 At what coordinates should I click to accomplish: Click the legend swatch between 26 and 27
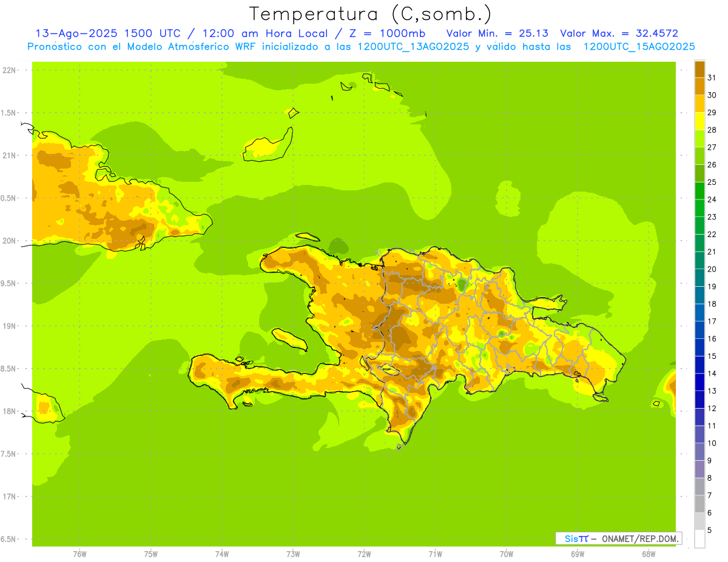point(699,156)
